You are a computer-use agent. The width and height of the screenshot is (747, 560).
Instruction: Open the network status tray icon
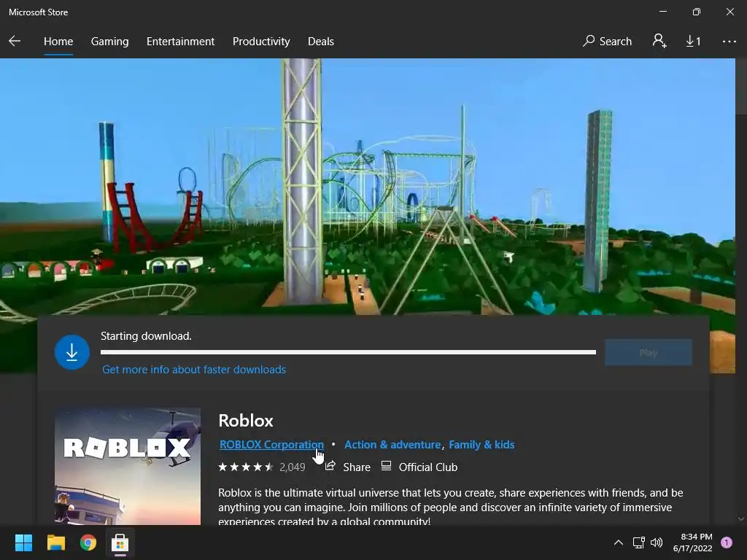click(x=638, y=542)
